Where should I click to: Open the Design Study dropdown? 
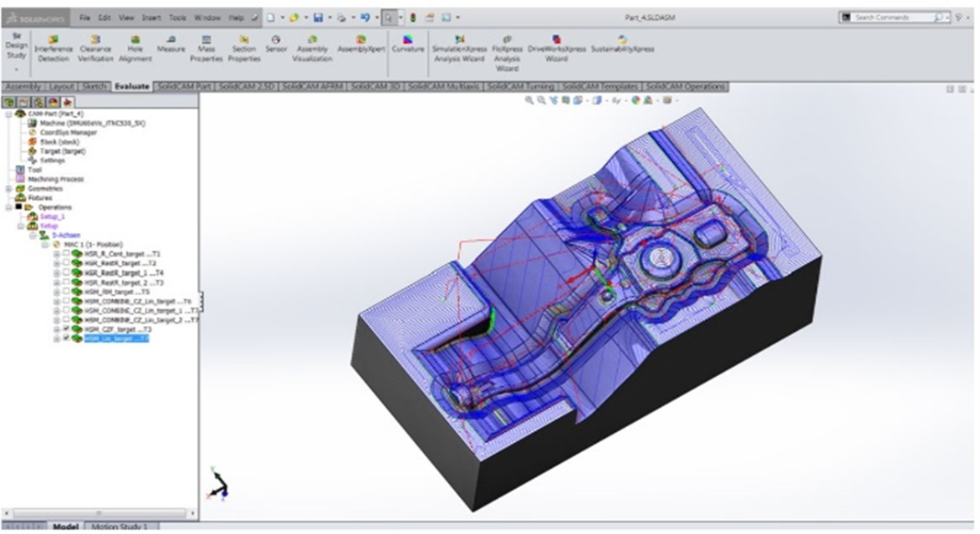[x=15, y=69]
